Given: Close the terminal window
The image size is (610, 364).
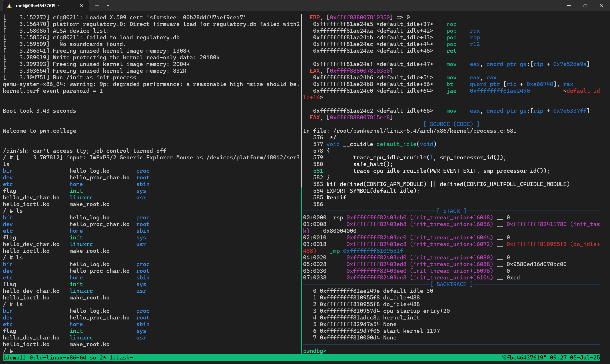Looking at the screenshot, I should pos(602,5).
